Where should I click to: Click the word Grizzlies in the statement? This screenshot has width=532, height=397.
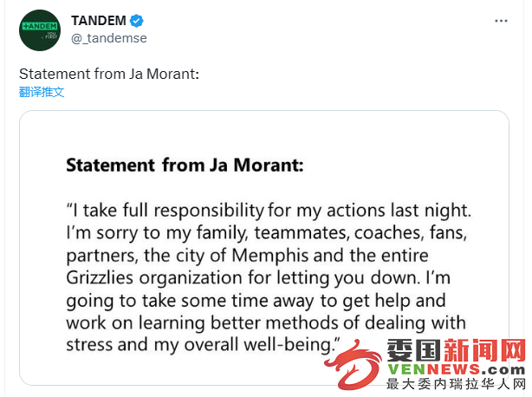pyautogui.click(x=100, y=277)
